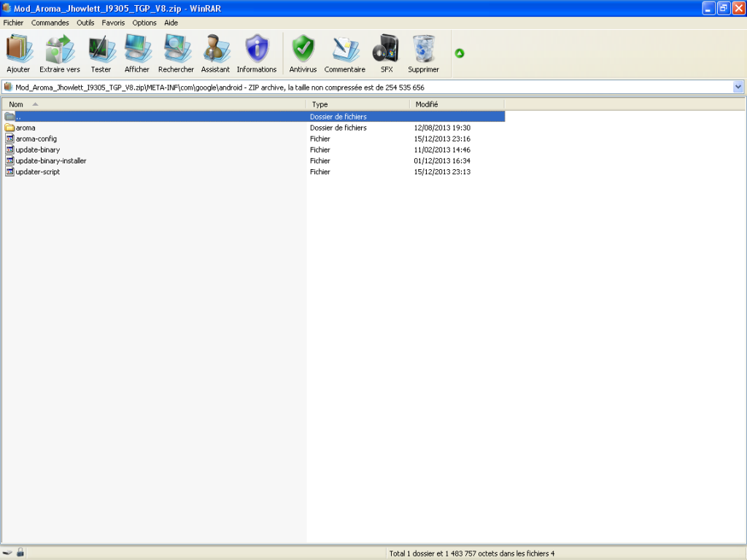
Task: Minimize the WinRAR window
Action: 708,8
